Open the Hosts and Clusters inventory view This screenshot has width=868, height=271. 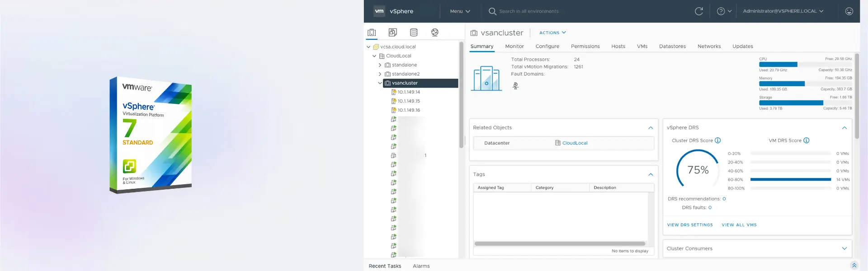372,33
